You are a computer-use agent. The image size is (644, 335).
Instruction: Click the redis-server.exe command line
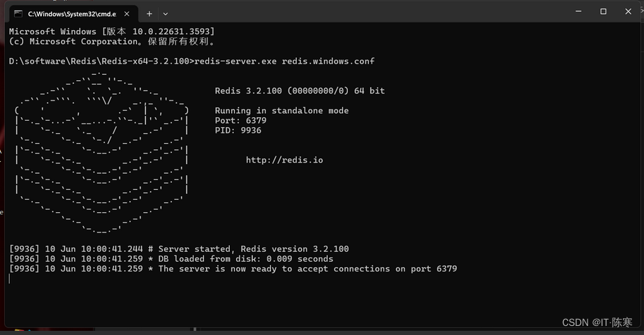(x=192, y=61)
